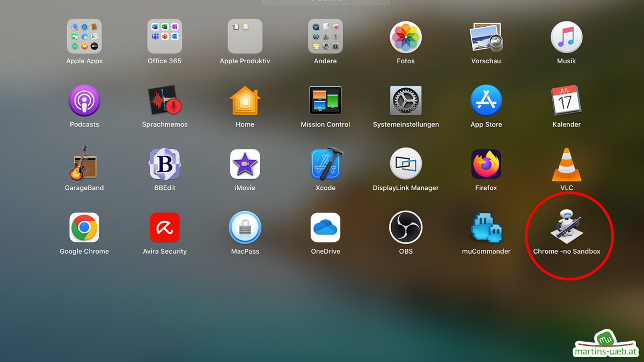This screenshot has width=644, height=362.
Task: Launch OBS
Action: (x=406, y=227)
